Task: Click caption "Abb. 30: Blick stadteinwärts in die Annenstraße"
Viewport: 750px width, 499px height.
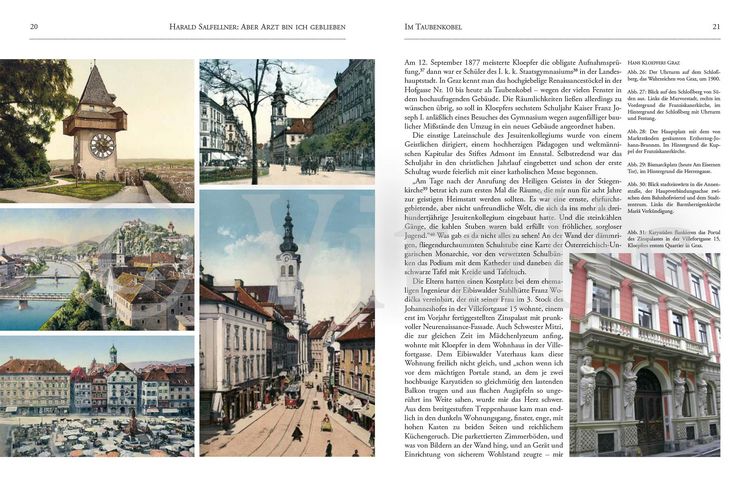Action: [673, 197]
